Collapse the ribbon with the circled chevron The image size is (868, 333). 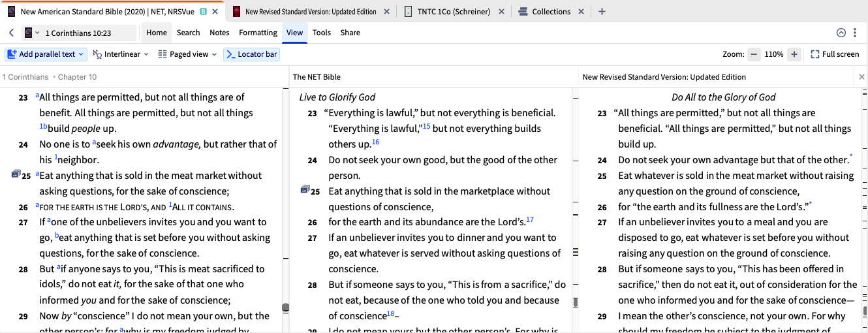(x=841, y=33)
